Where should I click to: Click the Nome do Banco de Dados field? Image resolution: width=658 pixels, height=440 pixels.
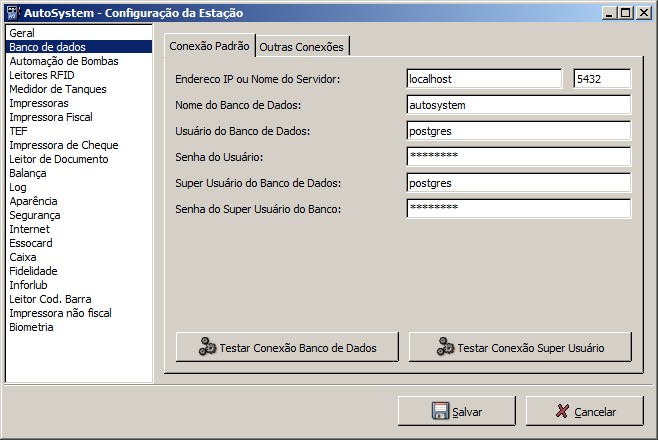click(518, 105)
